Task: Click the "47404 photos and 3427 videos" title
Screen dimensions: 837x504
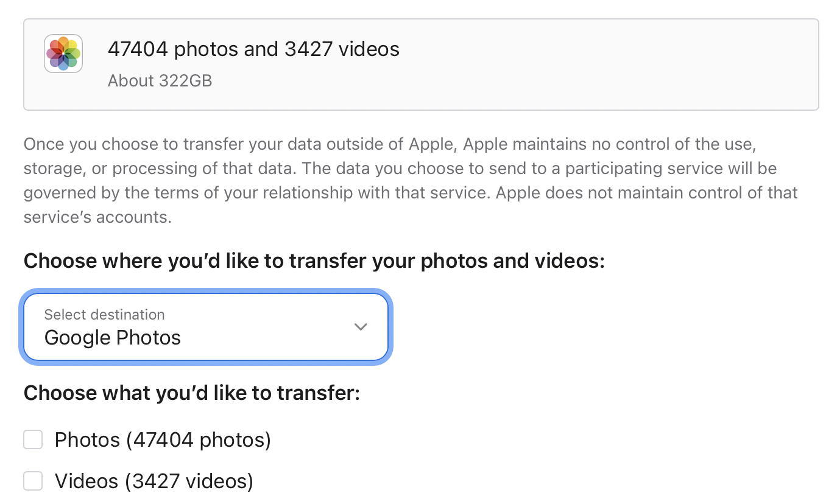Action: pyautogui.click(x=253, y=49)
